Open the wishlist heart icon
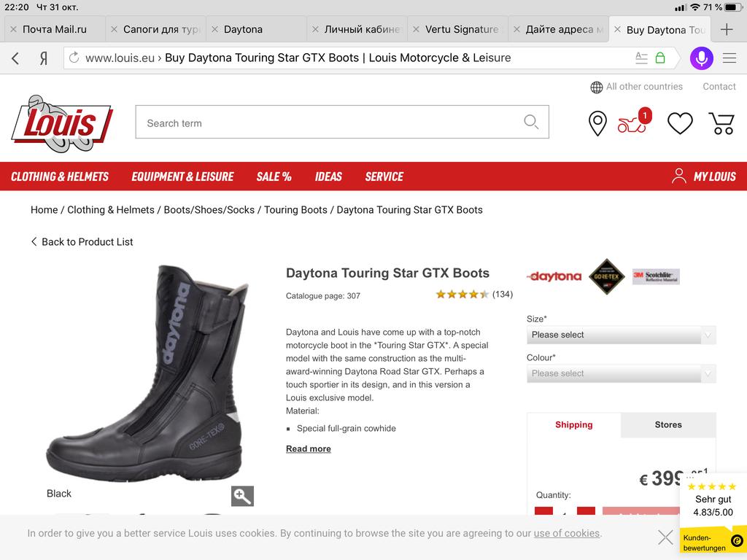The image size is (747, 560). pyautogui.click(x=680, y=123)
